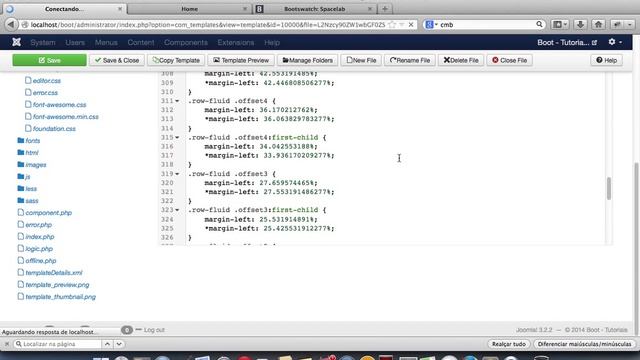Find previous match up arrow
This screenshot has width=640, height=360.
coord(107,344)
